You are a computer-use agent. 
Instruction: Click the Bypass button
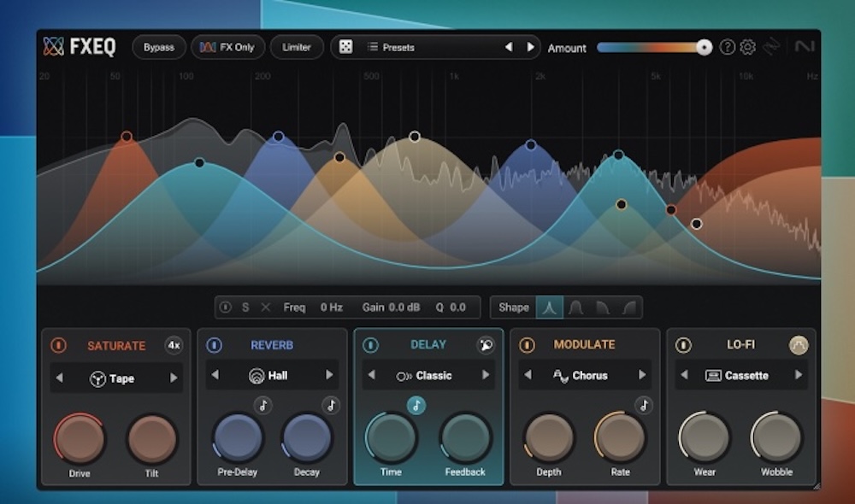click(x=158, y=47)
